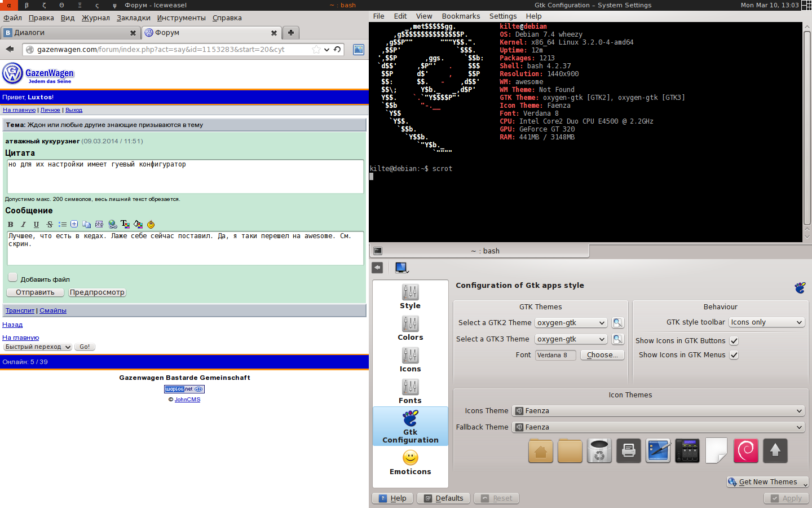Open the Style settings section
The height and width of the screenshot is (508, 812).
(x=410, y=297)
